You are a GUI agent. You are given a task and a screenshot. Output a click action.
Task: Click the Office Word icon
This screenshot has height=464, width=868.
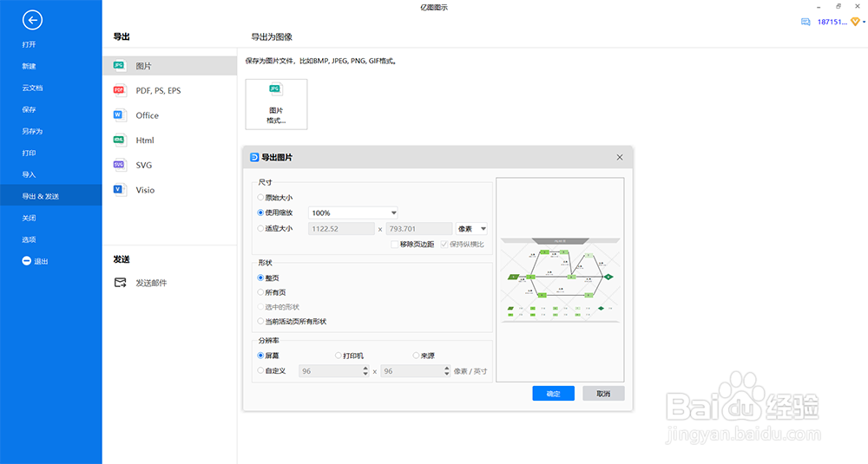[119, 115]
